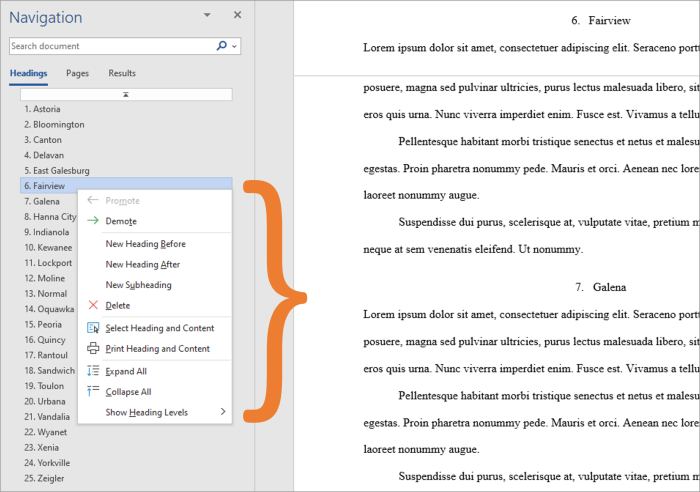Go to heading 23. Xenia

41,447
